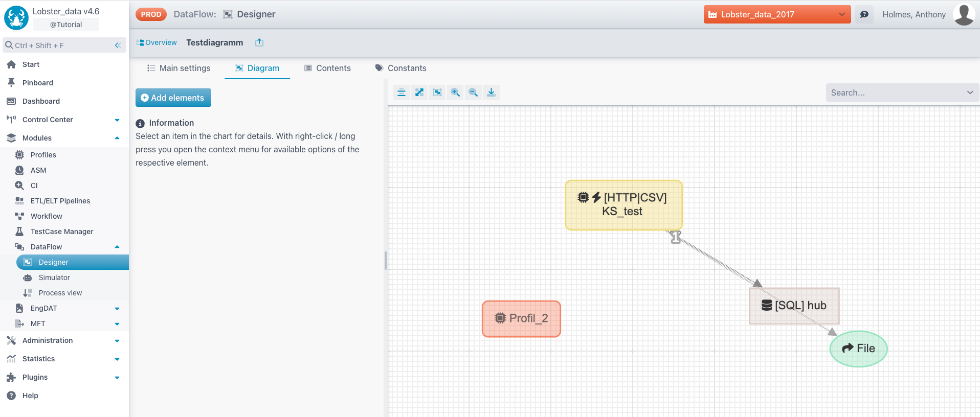Image resolution: width=980 pixels, height=417 pixels.
Task: Switch to the Main settings tab
Action: [179, 68]
